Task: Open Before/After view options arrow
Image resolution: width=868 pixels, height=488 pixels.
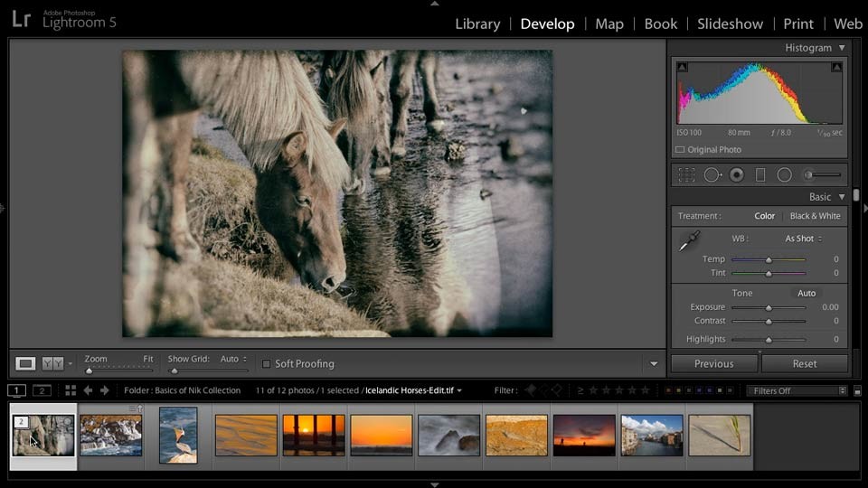Action: pyautogui.click(x=70, y=364)
